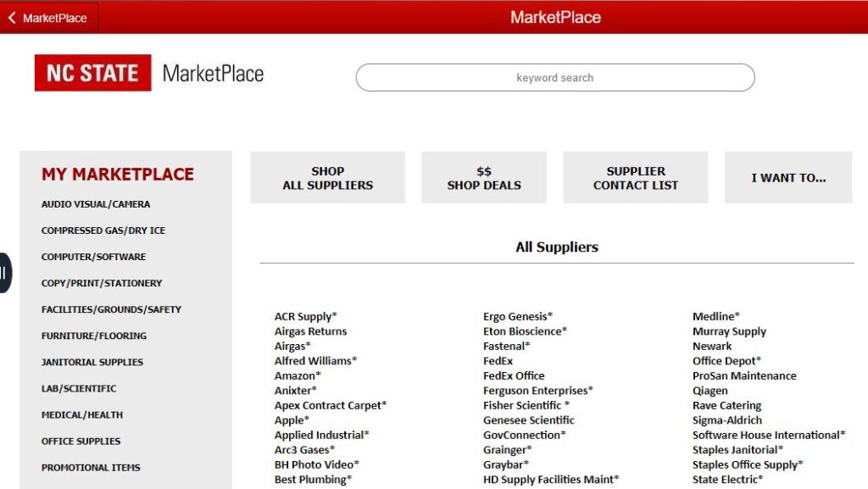This screenshot has height=489, width=868.
Task: Open Sigma-Aldrich link
Action: tap(726, 420)
